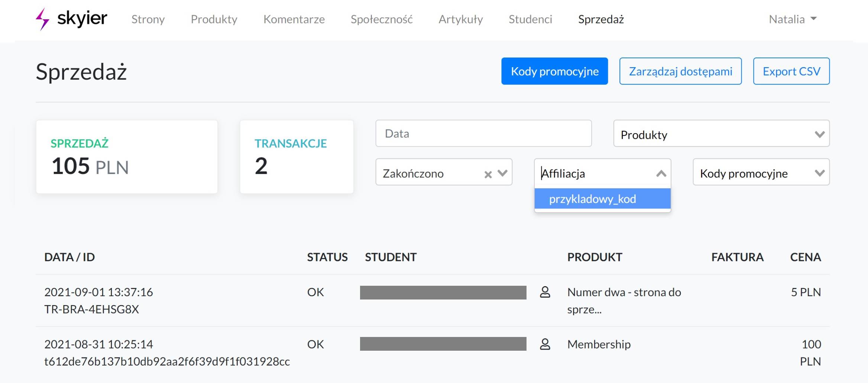The width and height of the screenshot is (868, 383).
Task: Click the SPRZEDAŻ 105 PLN summary card
Action: (127, 157)
